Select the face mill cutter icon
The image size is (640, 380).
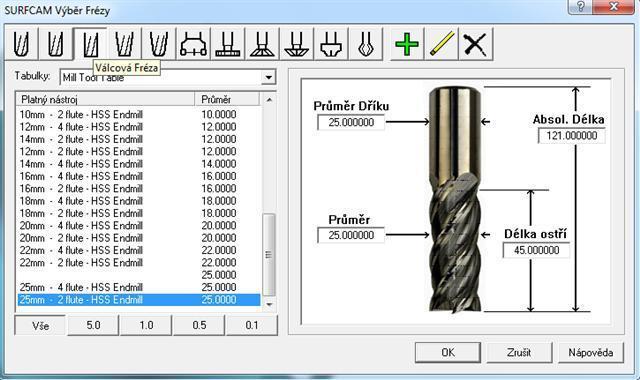pyautogui.click(x=193, y=44)
